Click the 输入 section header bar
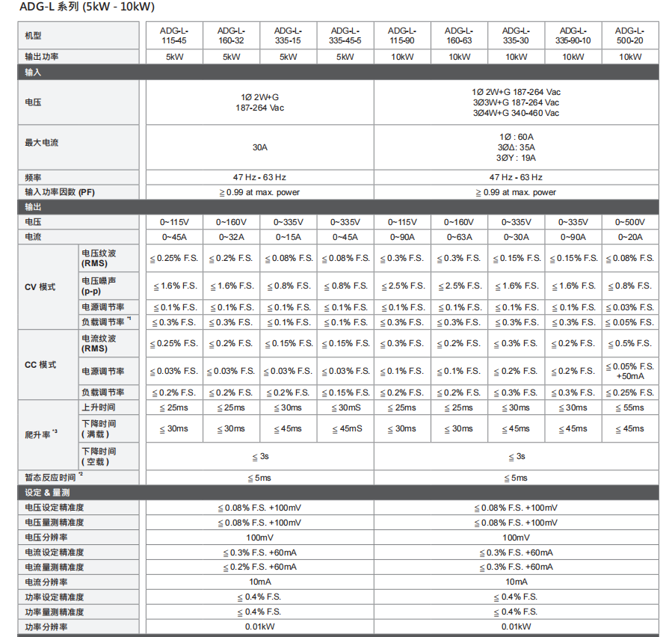 338,72
